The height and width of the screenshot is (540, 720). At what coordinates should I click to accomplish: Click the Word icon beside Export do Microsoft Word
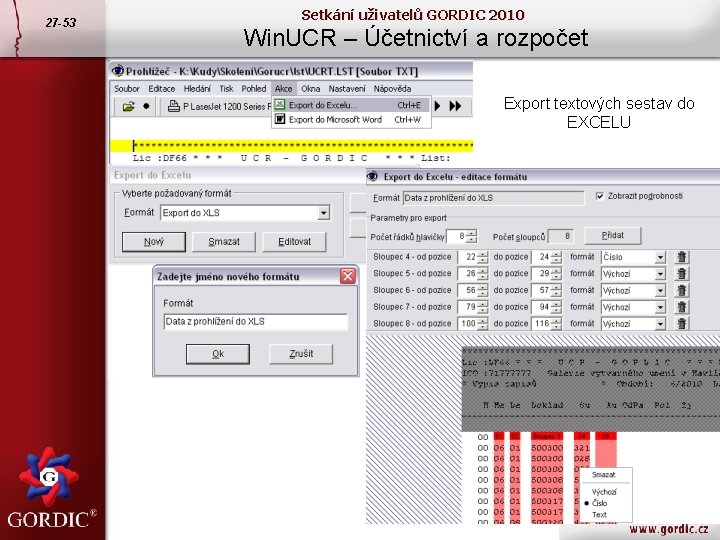280,119
